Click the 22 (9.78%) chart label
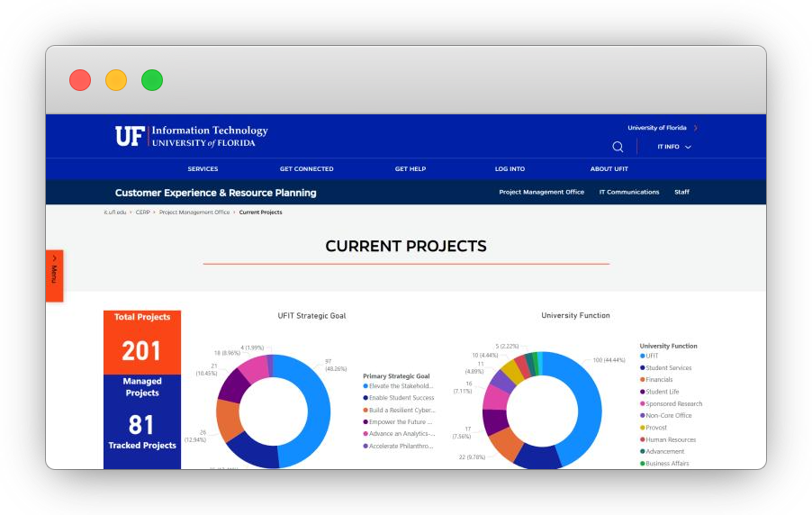The image size is (812, 515). coord(472,457)
